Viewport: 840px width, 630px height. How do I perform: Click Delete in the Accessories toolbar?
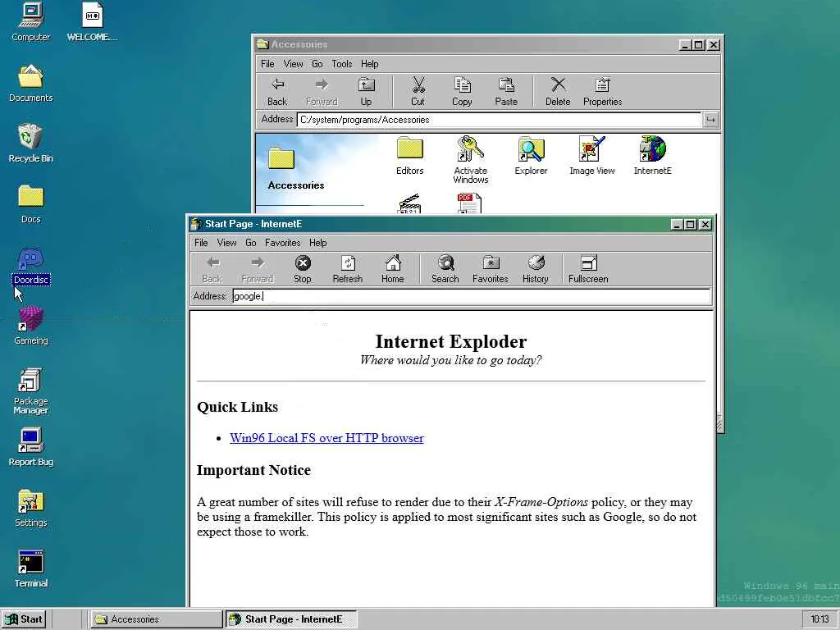click(558, 92)
